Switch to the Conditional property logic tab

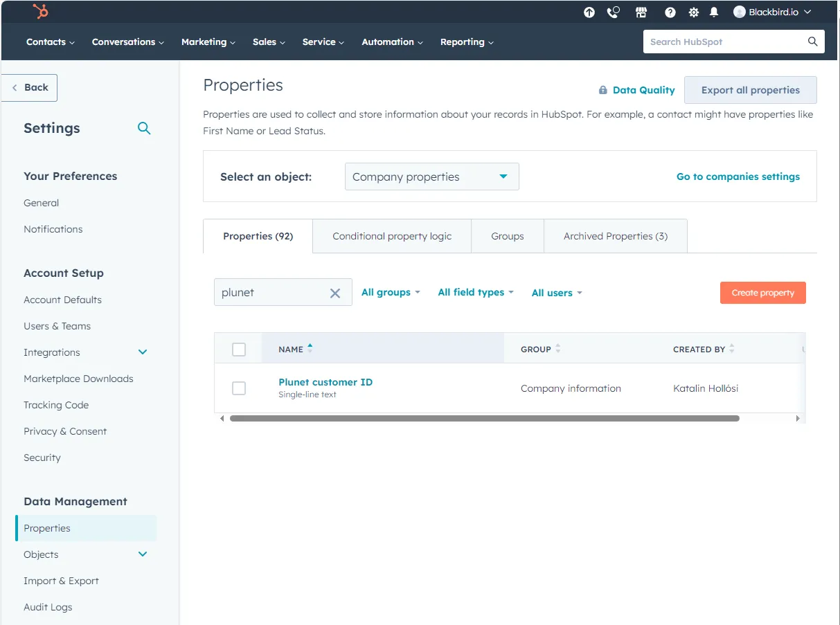pyautogui.click(x=392, y=236)
